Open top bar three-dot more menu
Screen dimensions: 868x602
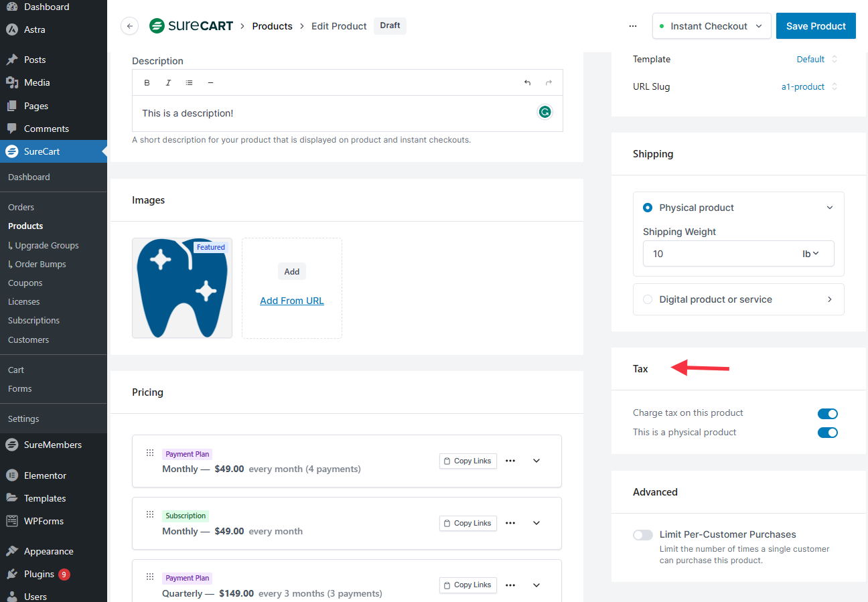pos(633,26)
